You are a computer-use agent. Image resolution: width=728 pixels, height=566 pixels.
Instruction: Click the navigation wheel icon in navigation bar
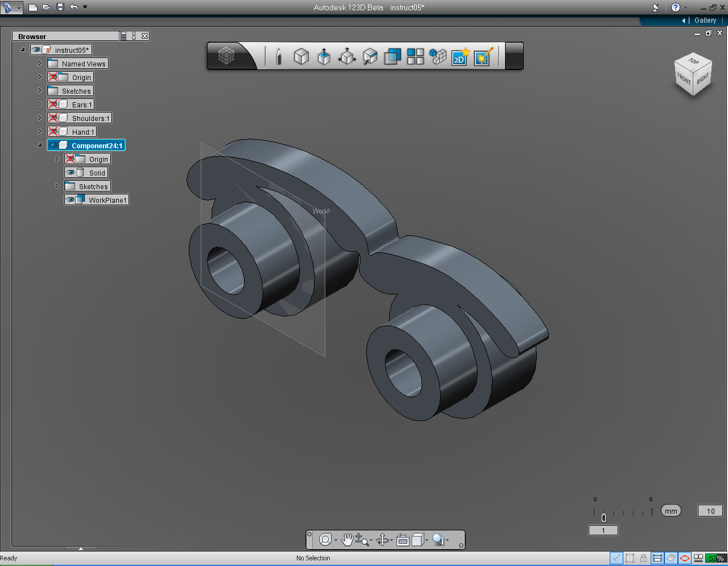tap(326, 540)
